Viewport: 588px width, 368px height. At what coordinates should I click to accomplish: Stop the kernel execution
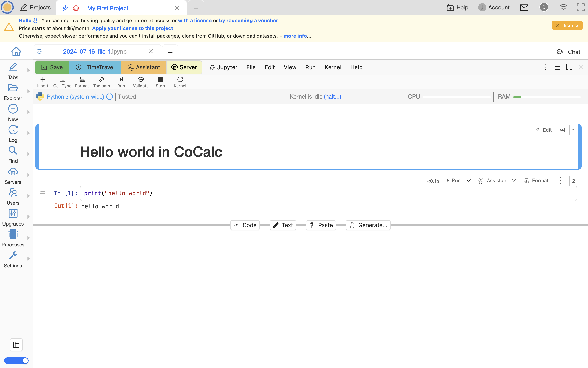click(160, 82)
